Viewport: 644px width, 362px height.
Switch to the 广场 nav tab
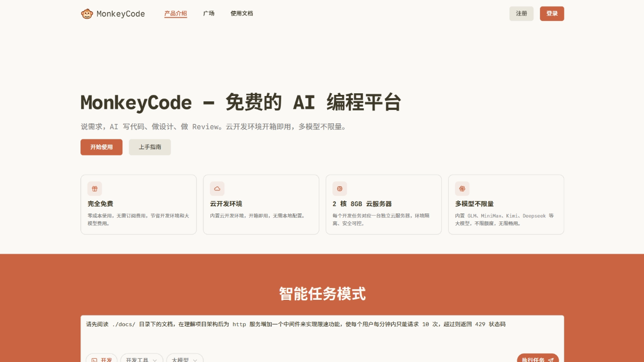[x=209, y=13]
